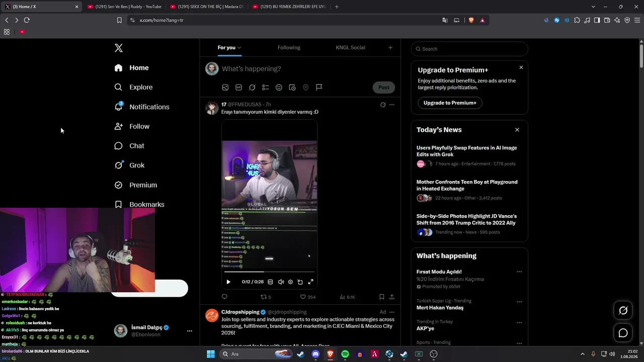Open Mother Confronts Teen Boy news story
The width and height of the screenshot is (644, 362).
[x=467, y=186]
